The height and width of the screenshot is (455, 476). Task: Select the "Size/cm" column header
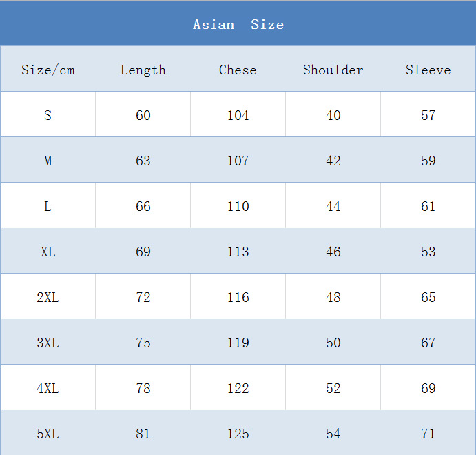(48, 70)
